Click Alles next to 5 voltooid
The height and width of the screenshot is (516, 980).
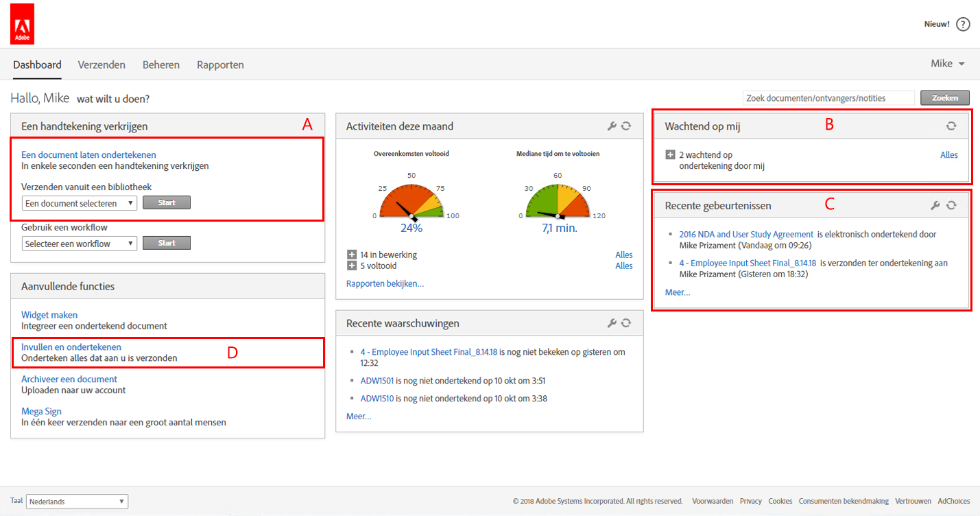click(624, 266)
